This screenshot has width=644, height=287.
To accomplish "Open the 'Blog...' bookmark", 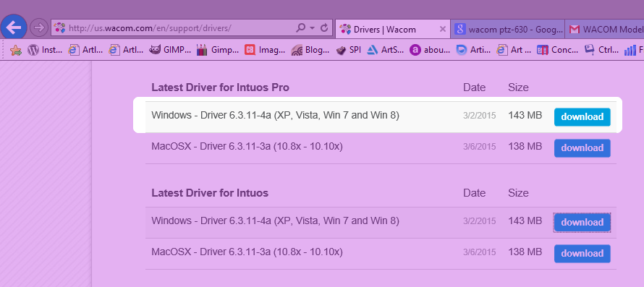I will [x=310, y=50].
